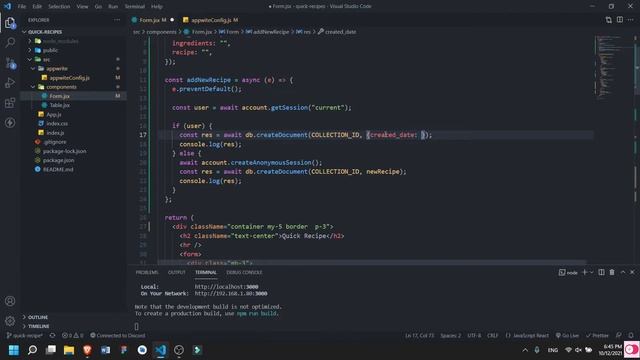Open the Selection menu

[x=59, y=7]
